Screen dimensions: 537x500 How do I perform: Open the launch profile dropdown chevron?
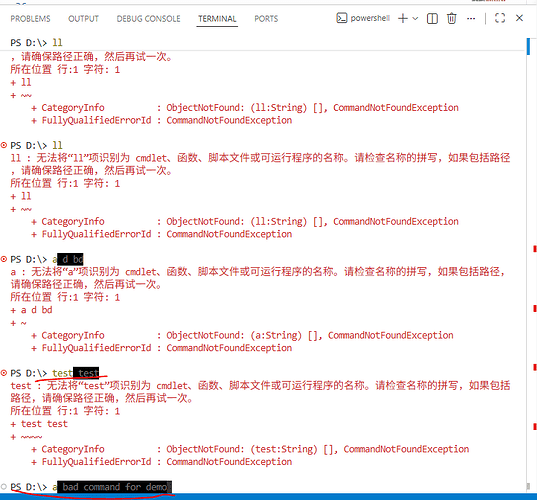pyautogui.click(x=415, y=18)
